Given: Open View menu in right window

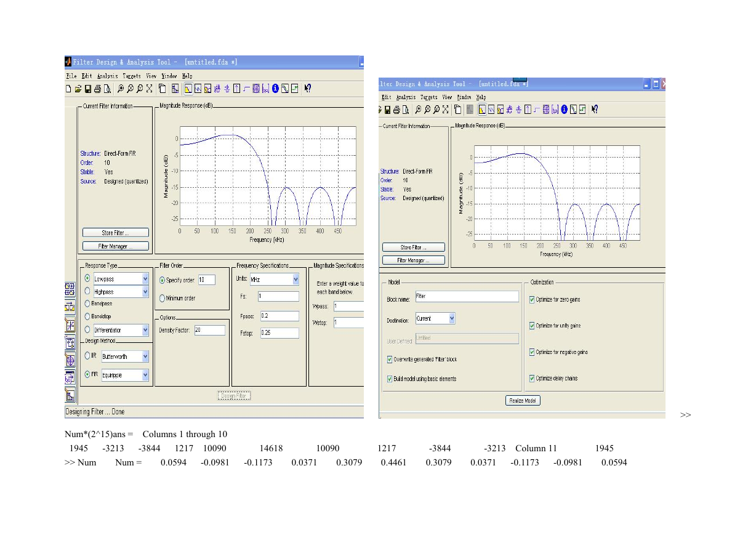Looking at the screenshot, I should (447, 97).
